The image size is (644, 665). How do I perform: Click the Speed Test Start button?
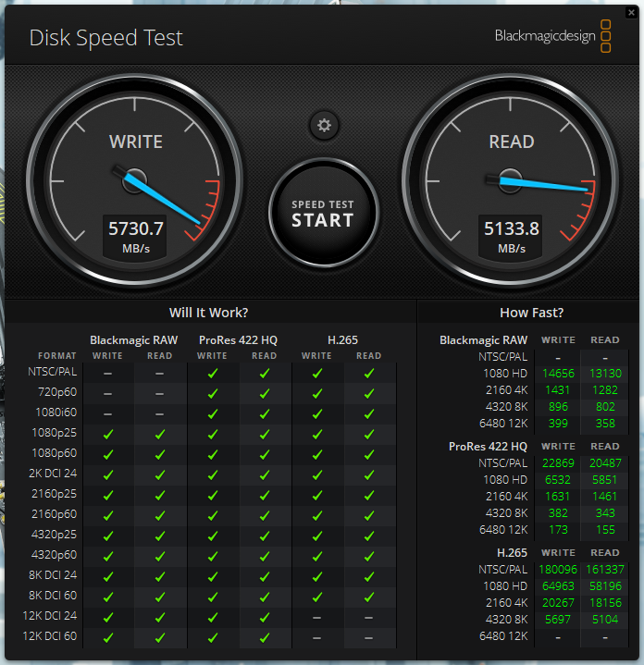(323, 214)
